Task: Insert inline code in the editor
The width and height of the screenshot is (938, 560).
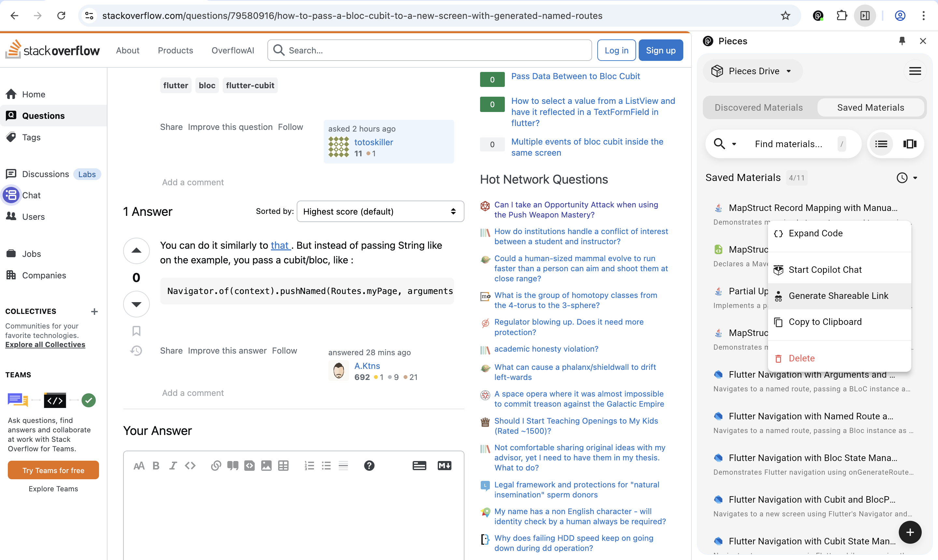Action: tap(190, 465)
